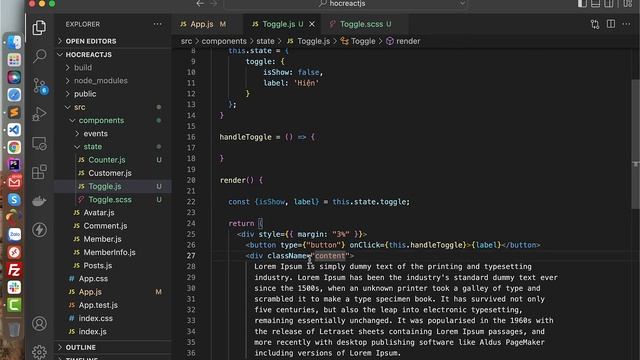Open the Explorer view in activity bar

[39, 28]
